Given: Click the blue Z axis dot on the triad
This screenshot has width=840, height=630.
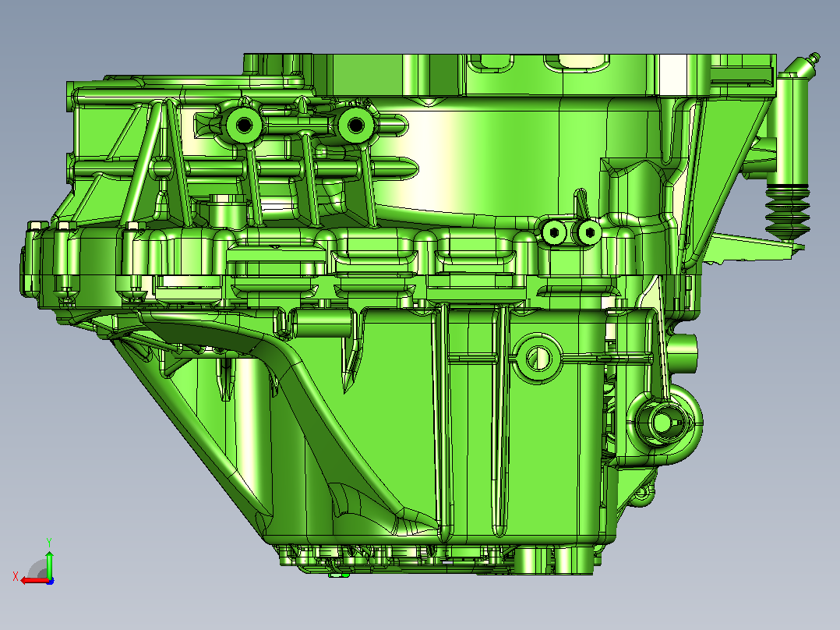Looking at the screenshot, I should [x=50, y=581].
